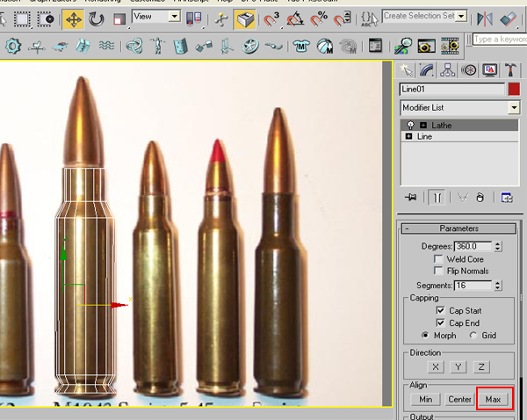This screenshot has height=420, width=527.
Task: Collapse the Parameters rollout
Action: point(459,228)
